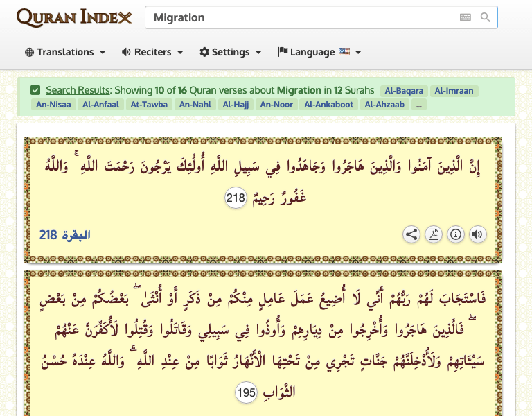Show info for verse 218
This screenshot has width=532, height=416.
click(x=455, y=234)
